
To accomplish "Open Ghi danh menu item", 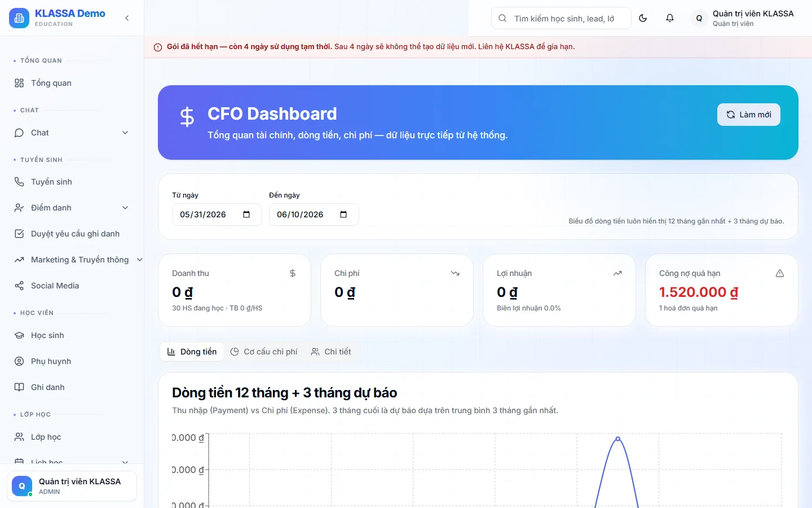I will 72,387.
